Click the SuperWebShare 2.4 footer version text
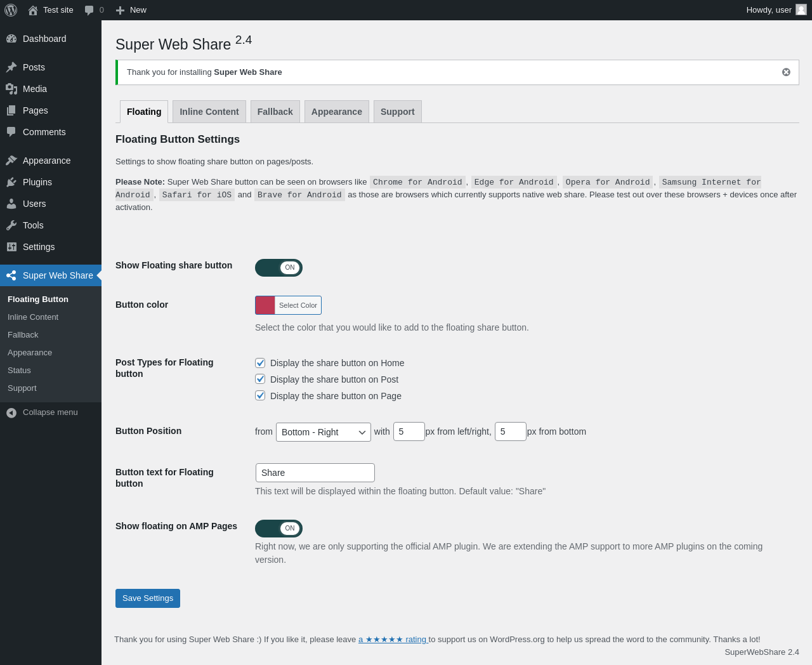Viewport: 812px width, 665px height. coord(762,652)
